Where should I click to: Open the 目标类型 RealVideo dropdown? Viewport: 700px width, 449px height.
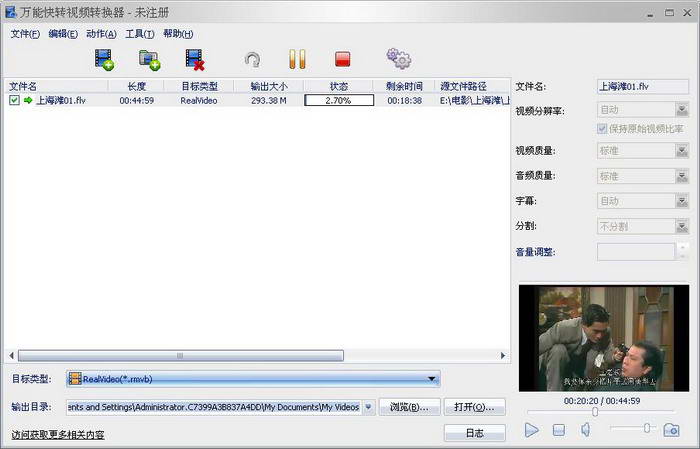pyautogui.click(x=432, y=379)
